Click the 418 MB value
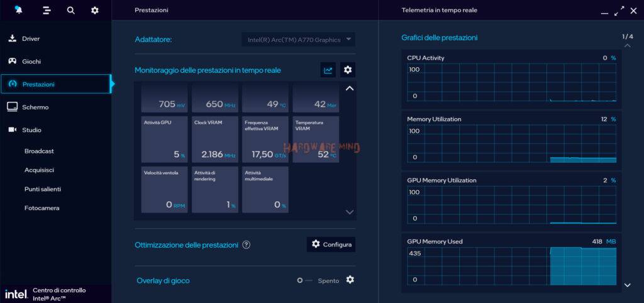 point(604,241)
